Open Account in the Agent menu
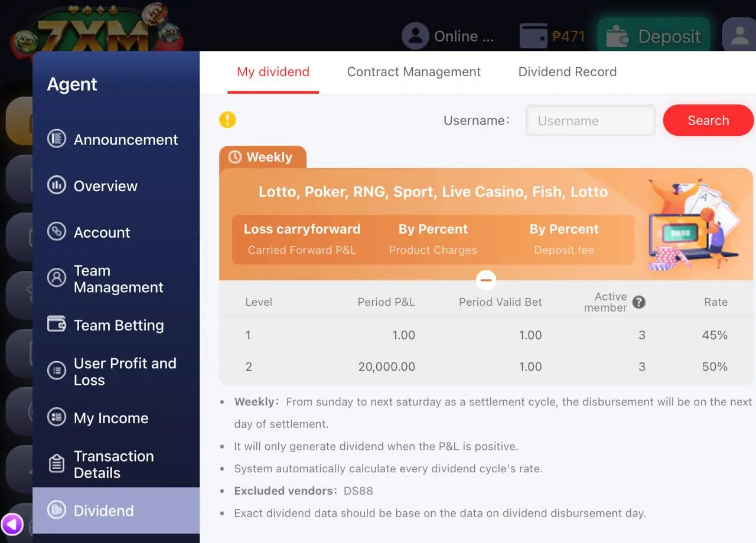 pos(116,232)
